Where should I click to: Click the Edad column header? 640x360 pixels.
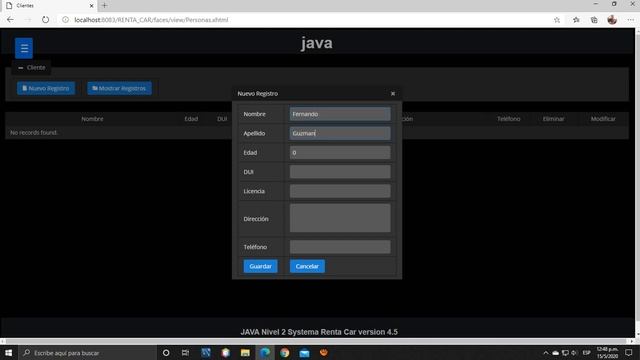191,119
